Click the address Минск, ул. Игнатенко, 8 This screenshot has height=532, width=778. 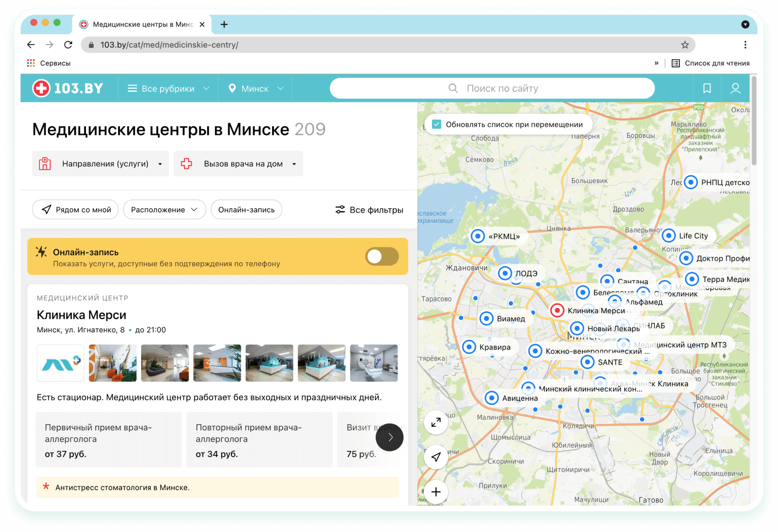pyautogui.click(x=81, y=330)
